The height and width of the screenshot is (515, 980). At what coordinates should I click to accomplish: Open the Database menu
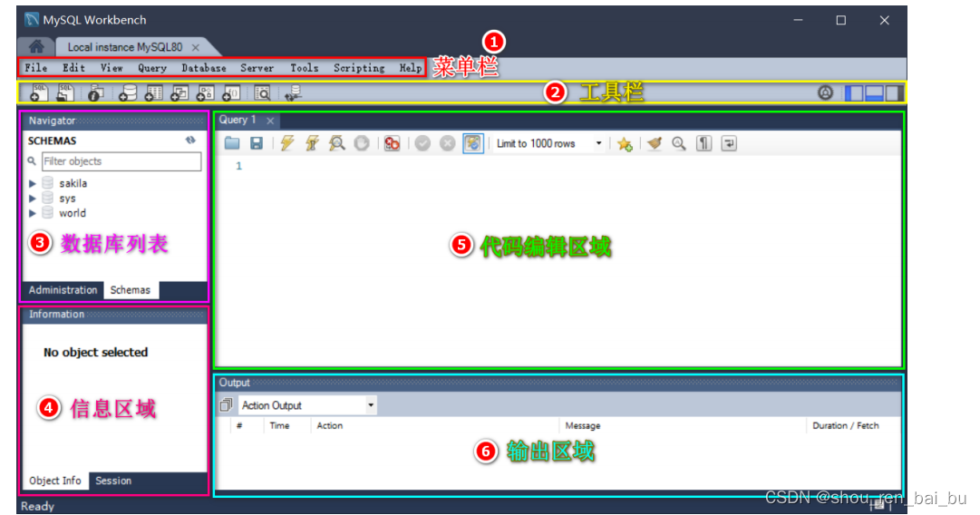[x=204, y=67]
